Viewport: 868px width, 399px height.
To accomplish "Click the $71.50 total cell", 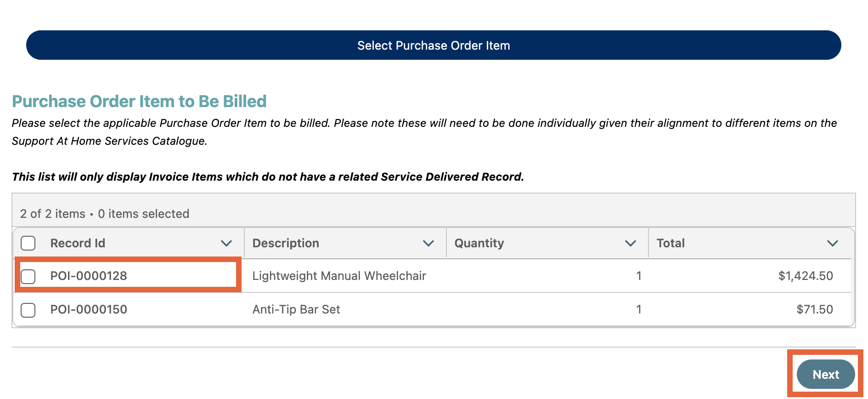I will pos(814,309).
